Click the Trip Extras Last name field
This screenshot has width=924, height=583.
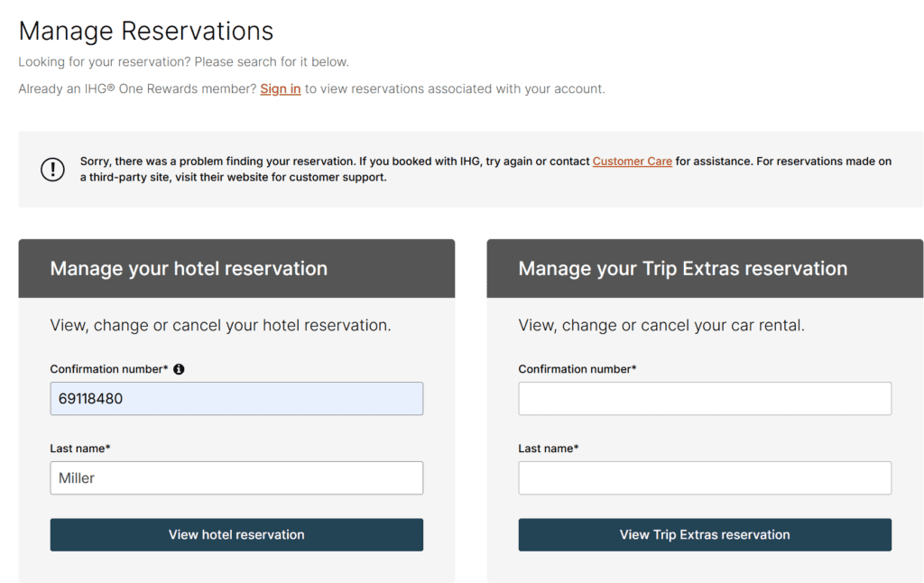[705, 478]
